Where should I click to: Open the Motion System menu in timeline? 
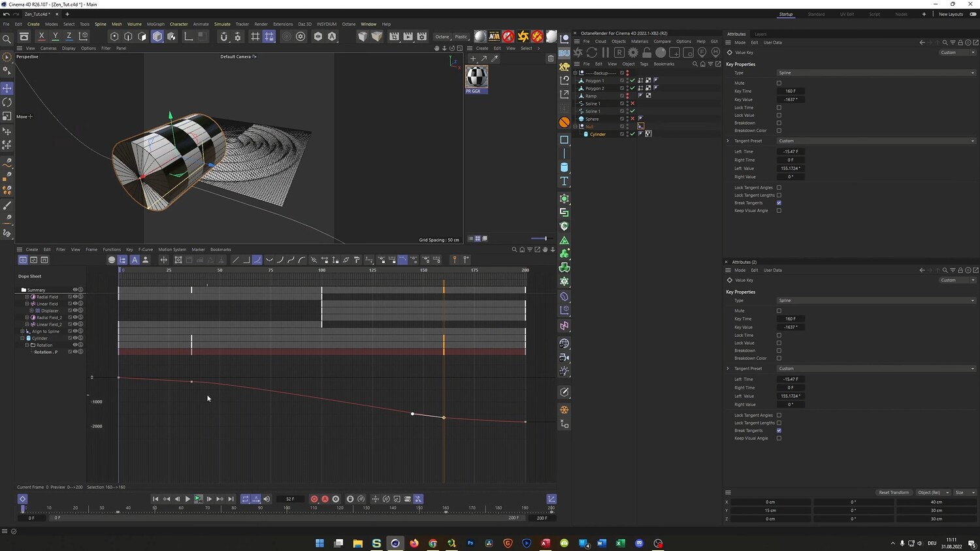pos(172,249)
